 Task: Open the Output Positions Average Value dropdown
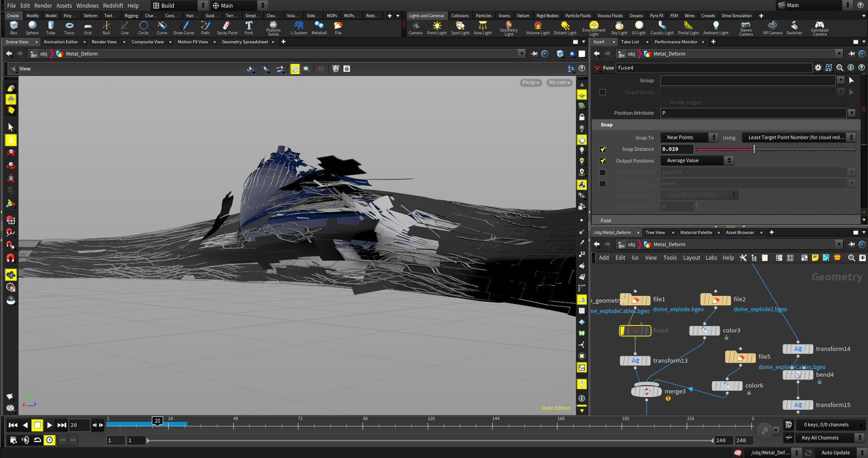(x=697, y=160)
